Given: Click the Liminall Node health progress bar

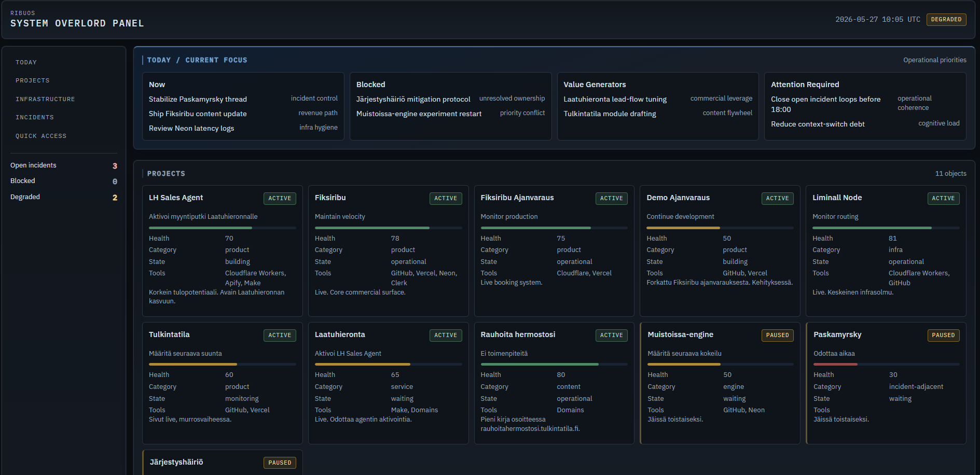Looking at the screenshot, I should tap(886, 228).
